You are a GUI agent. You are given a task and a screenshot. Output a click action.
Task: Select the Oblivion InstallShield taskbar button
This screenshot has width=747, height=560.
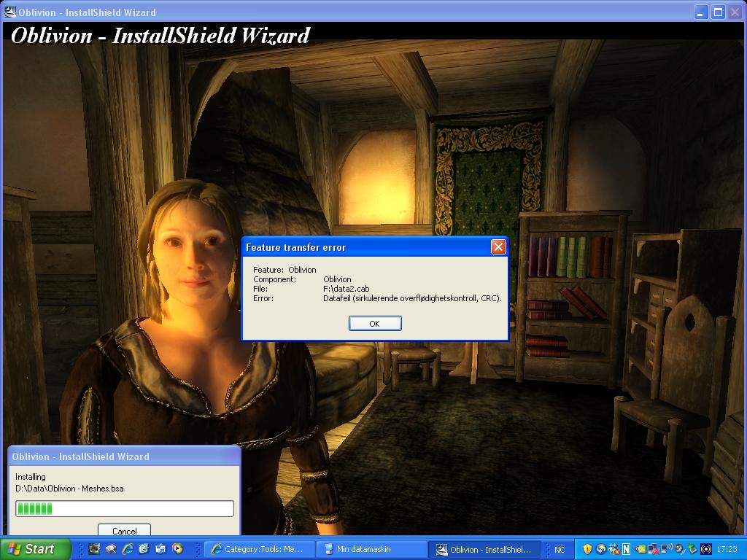(485, 549)
